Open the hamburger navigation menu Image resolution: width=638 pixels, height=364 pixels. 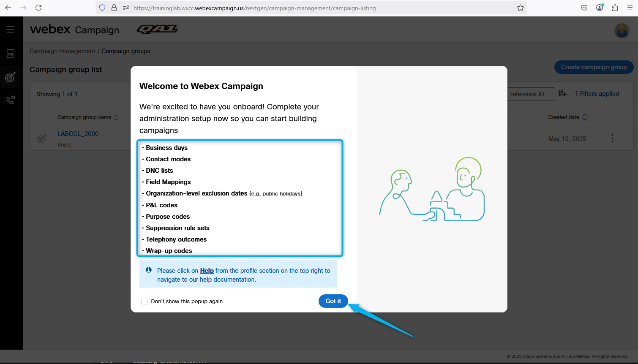point(11,29)
